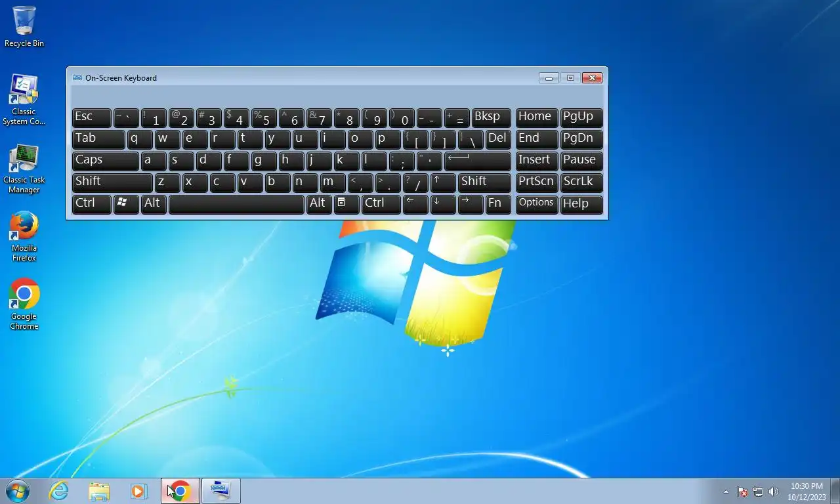Click the Help key
Viewport: 840px width, 504px height.
point(581,204)
